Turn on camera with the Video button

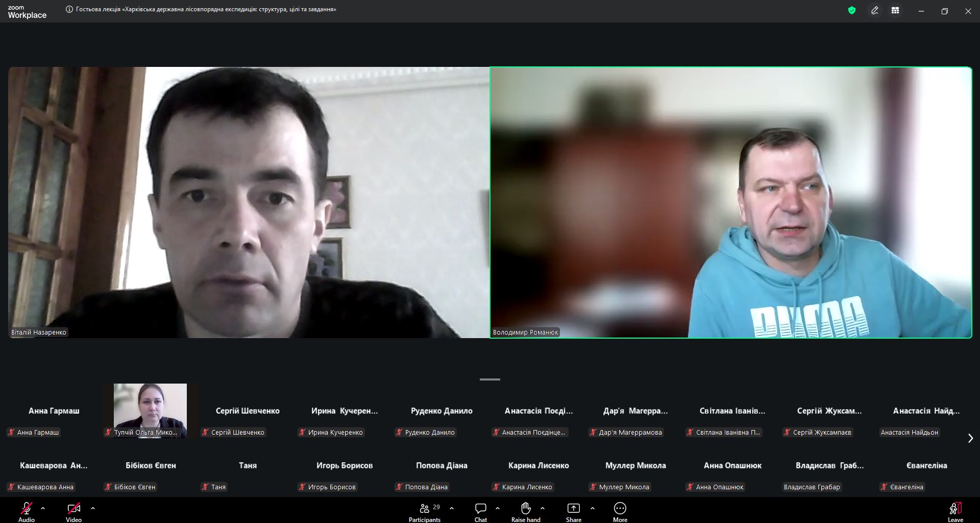click(73, 511)
